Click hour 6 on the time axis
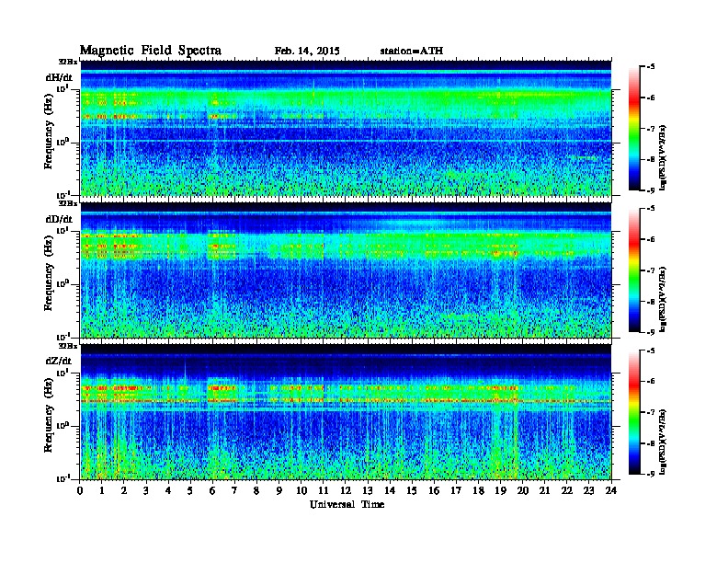The image size is (728, 563). [x=212, y=490]
